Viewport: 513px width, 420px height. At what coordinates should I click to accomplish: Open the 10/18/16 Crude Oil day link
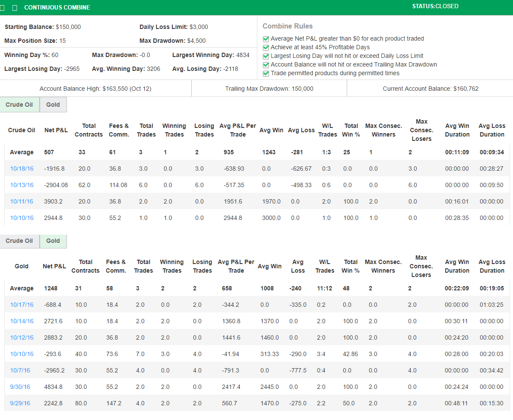(22, 169)
